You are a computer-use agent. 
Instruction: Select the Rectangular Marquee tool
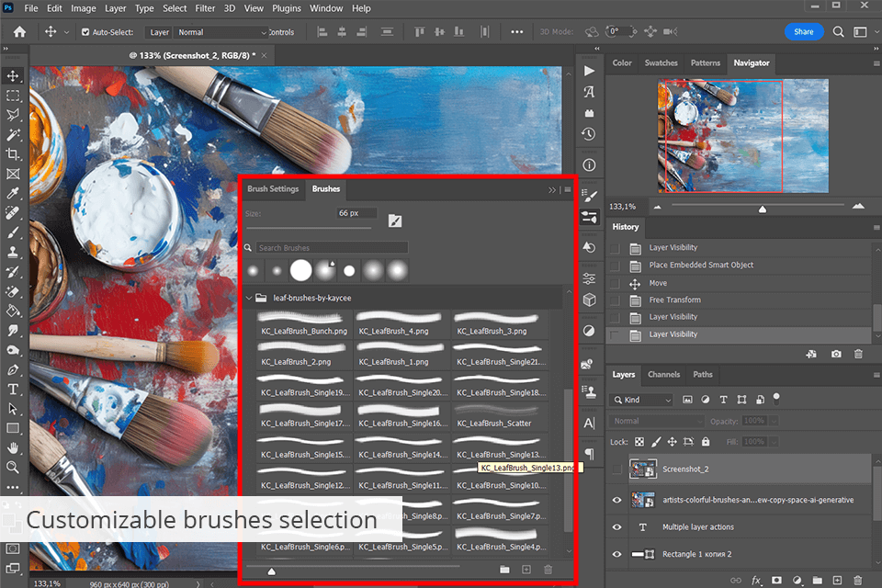coord(12,96)
